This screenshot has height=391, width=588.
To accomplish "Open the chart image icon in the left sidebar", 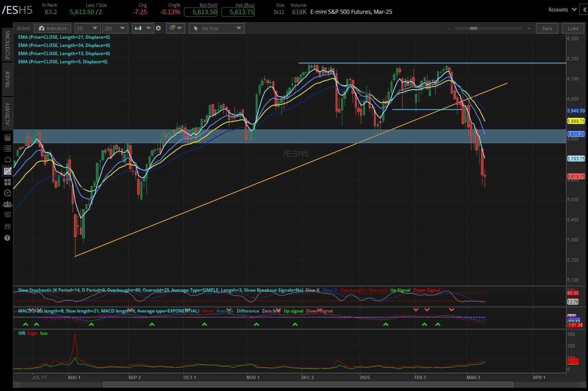I will [7, 137].
